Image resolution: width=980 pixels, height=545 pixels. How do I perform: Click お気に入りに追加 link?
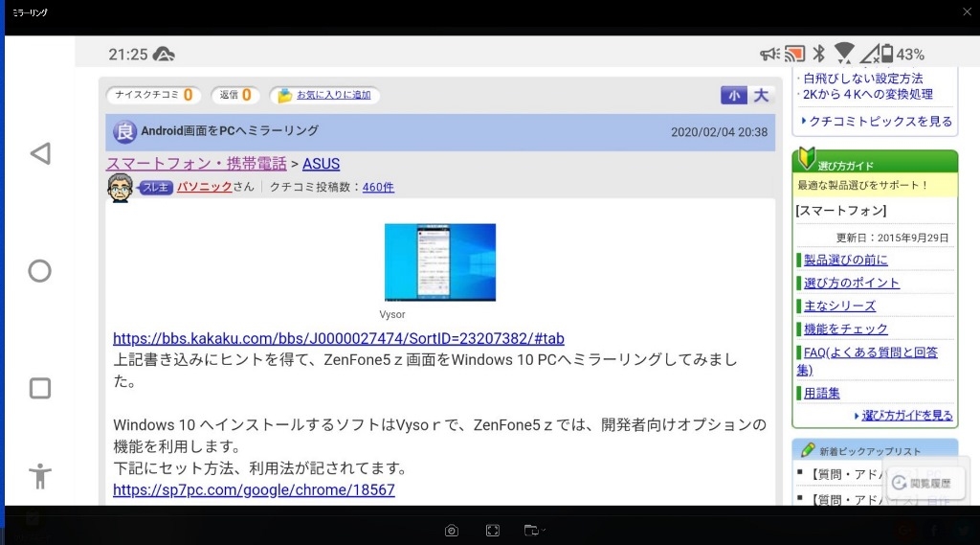pos(334,95)
